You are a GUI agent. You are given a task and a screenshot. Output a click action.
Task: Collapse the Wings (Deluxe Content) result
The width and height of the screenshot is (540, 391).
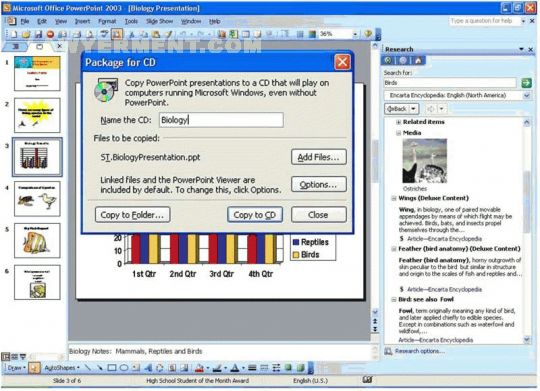click(394, 198)
